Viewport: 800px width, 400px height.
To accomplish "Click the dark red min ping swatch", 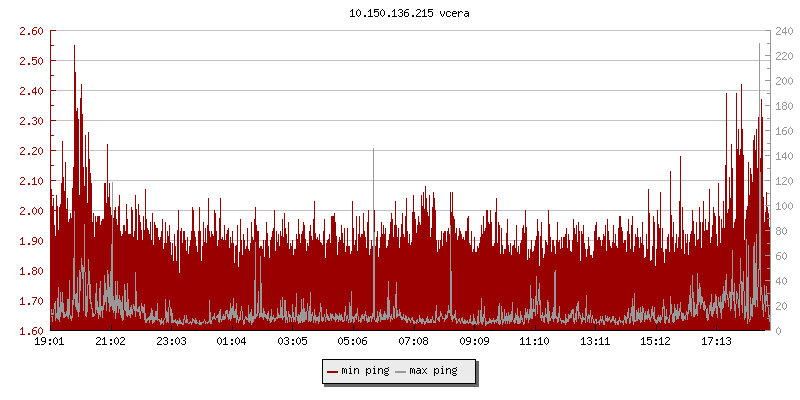I will pos(332,372).
